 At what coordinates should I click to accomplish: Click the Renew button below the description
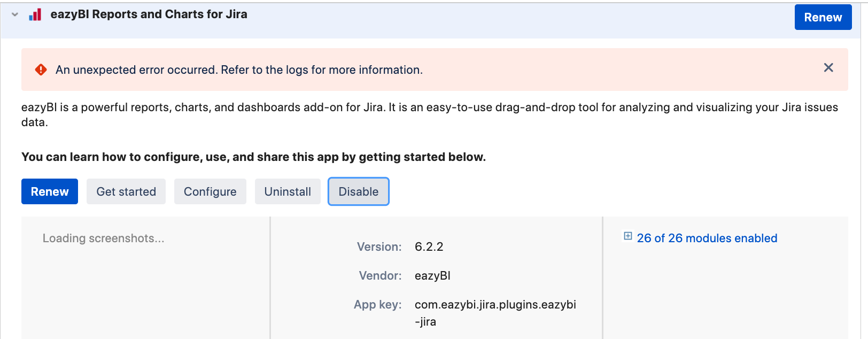(x=50, y=191)
